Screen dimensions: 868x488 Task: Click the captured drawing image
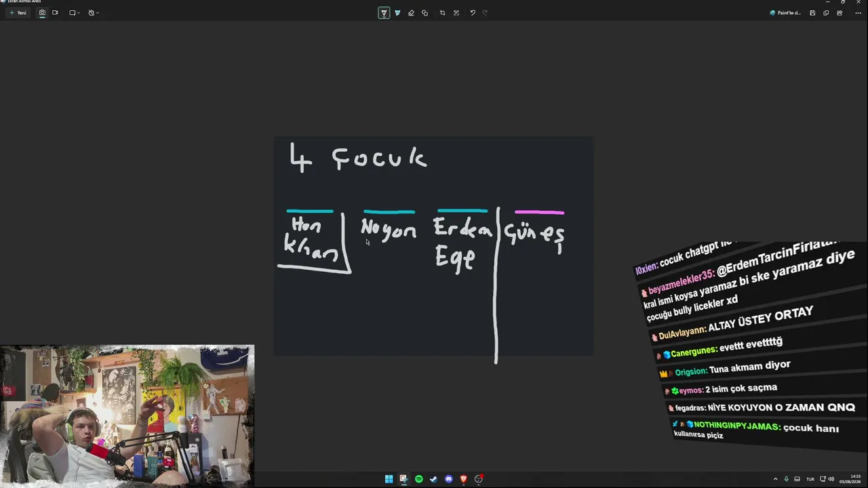coord(433,246)
